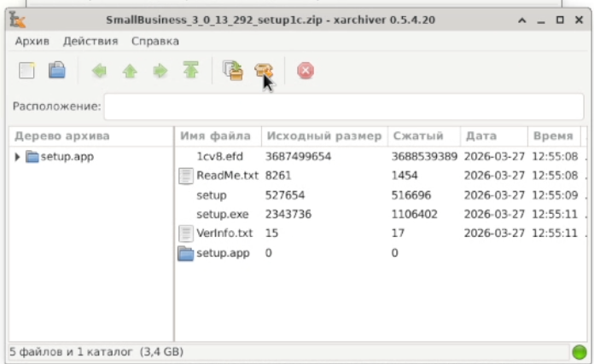
Task: Click the Extract files toolbar icon
Action: 263,71
